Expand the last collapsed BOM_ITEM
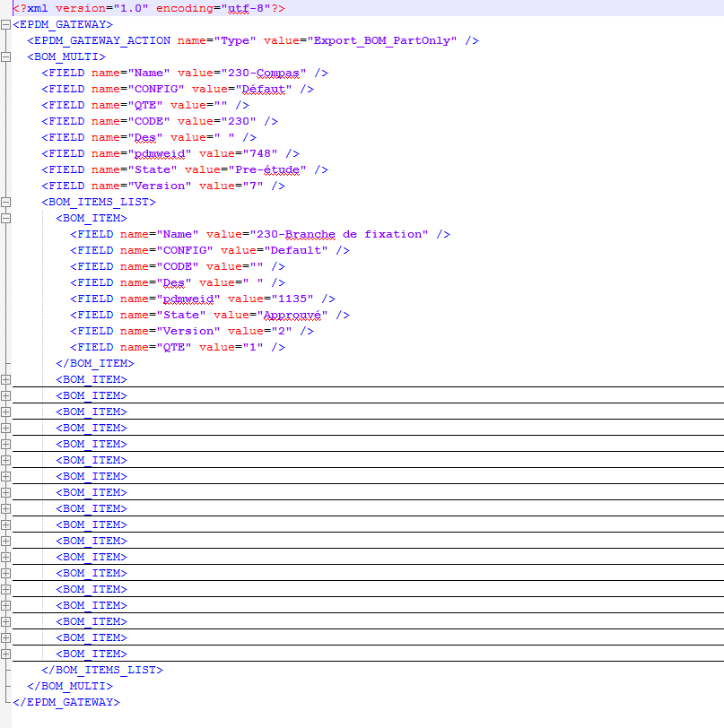Image resolution: width=724 pixels, height=728 pixels. pyautogui.click(x=5, y=654)
